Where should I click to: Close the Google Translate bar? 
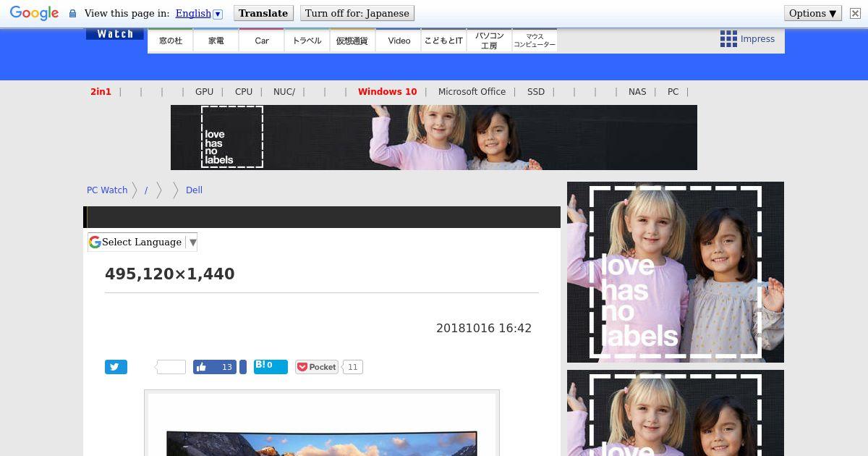point(855,13)
